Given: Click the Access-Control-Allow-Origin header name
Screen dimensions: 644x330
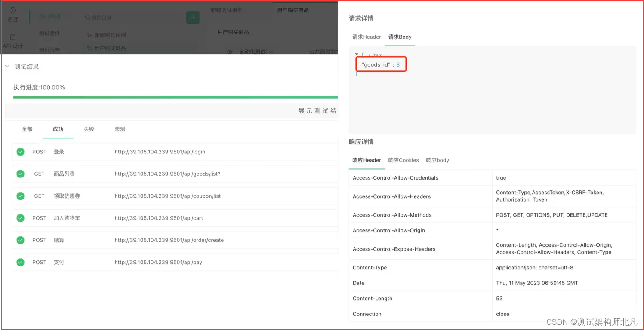Looking at the screenshot, I should click(x=388, y=230).
